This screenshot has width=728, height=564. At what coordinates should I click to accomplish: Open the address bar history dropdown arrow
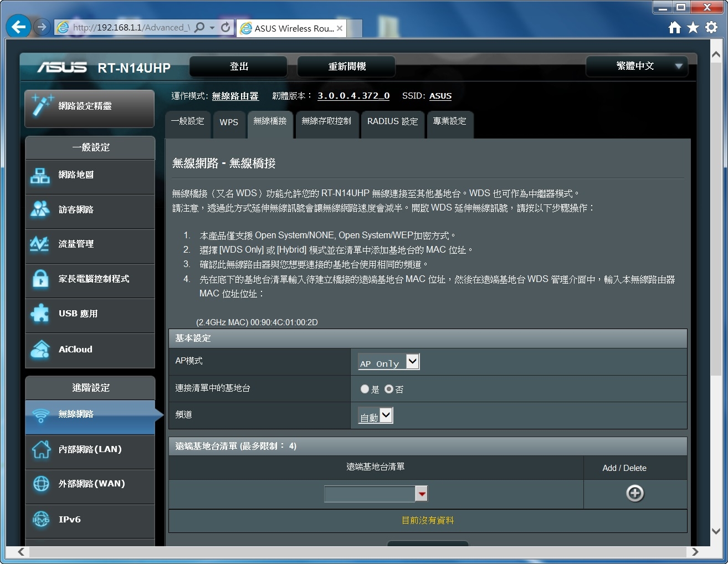tap(212, 27)
